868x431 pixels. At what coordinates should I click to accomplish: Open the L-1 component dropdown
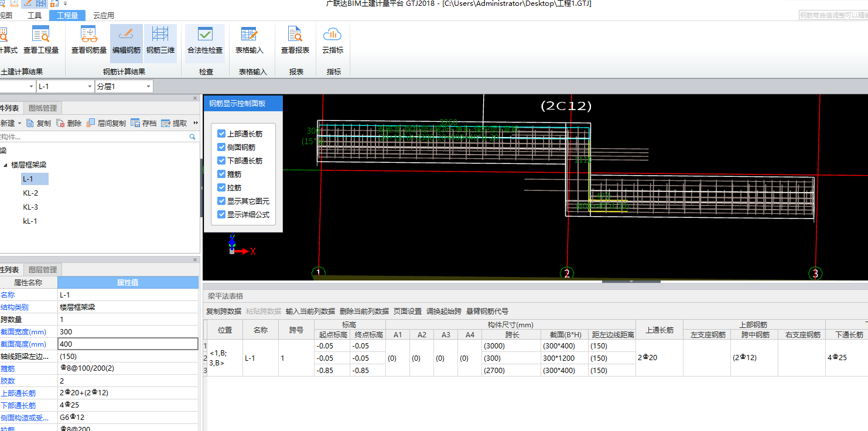click(89, 87)
